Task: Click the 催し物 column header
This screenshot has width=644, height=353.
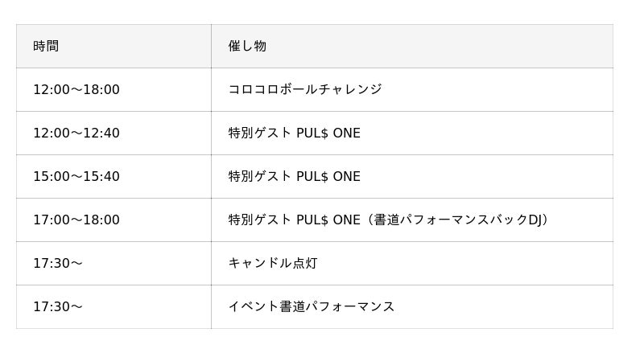Action: 247,46
